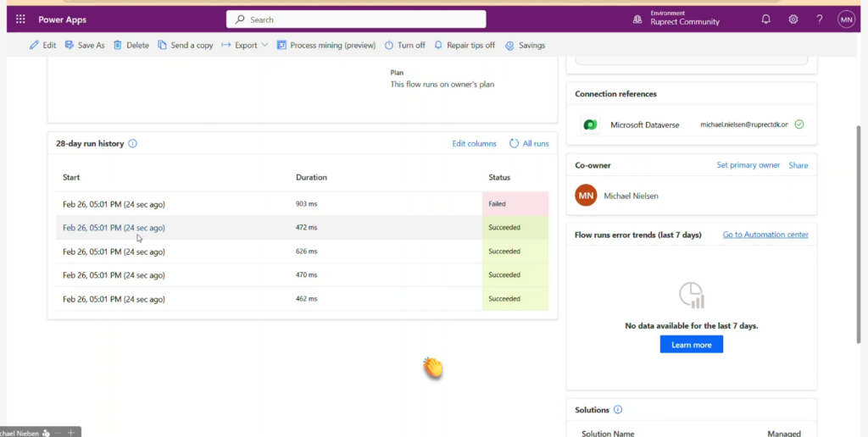Open the Failed run at 903 ms

click(x=114, y=204)
